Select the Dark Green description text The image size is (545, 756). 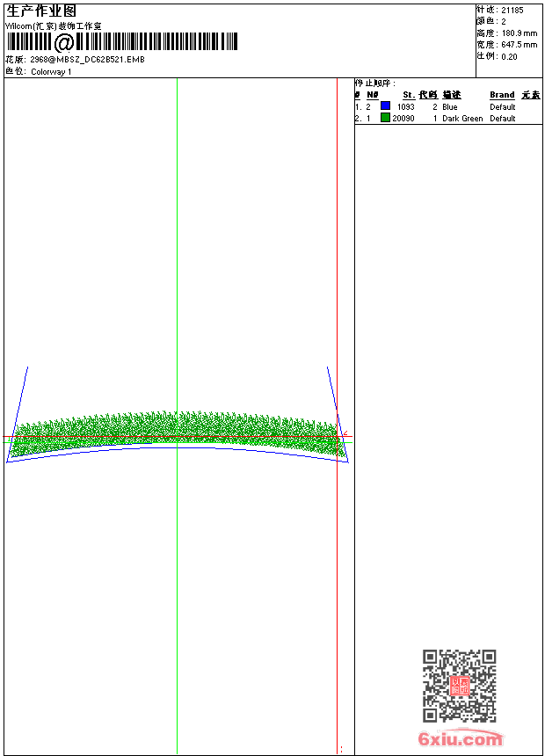click(462, 119)
